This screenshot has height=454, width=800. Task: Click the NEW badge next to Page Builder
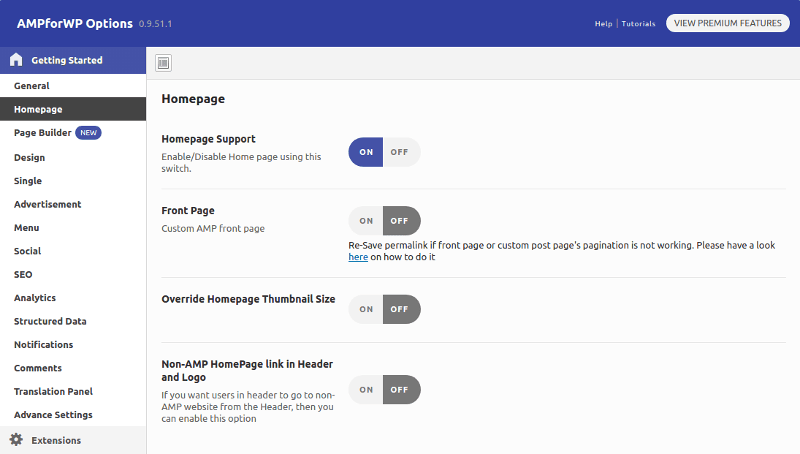88,133
